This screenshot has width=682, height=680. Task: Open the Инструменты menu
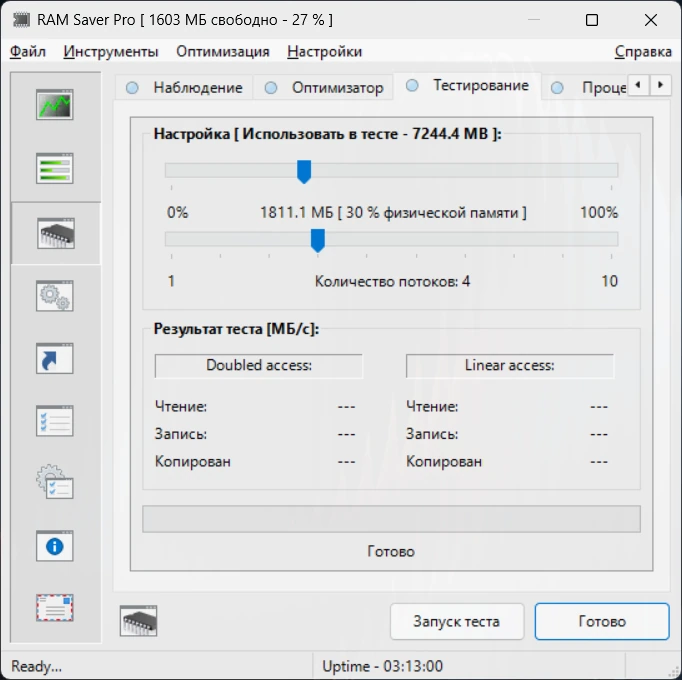(x=111, y=51)
